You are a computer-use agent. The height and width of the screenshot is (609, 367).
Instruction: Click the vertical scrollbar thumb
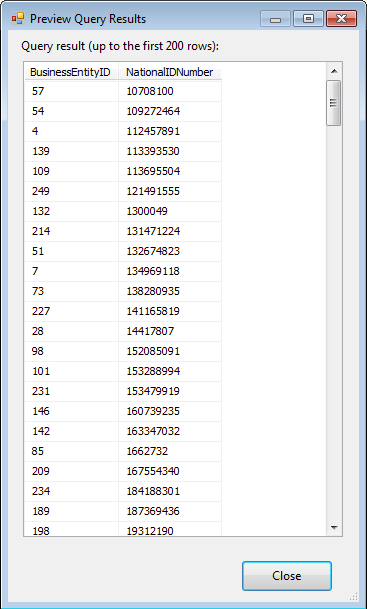[x=334, y=103]
